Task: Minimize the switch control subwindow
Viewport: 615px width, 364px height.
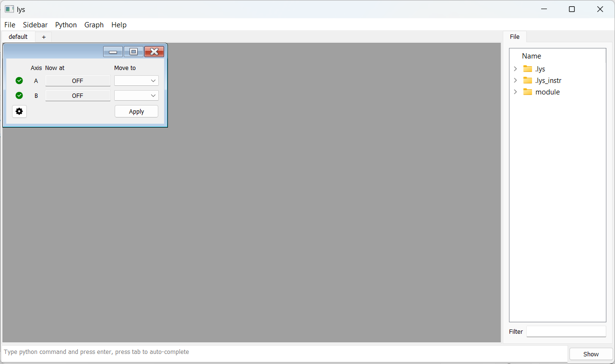Action: click(113, 52)
